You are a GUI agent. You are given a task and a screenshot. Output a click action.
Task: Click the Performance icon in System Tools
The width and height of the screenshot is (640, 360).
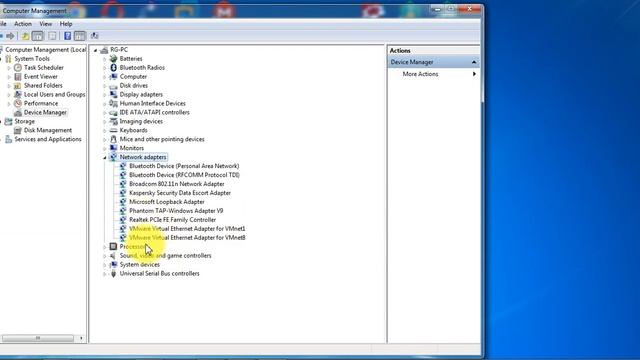coord(18,104)
